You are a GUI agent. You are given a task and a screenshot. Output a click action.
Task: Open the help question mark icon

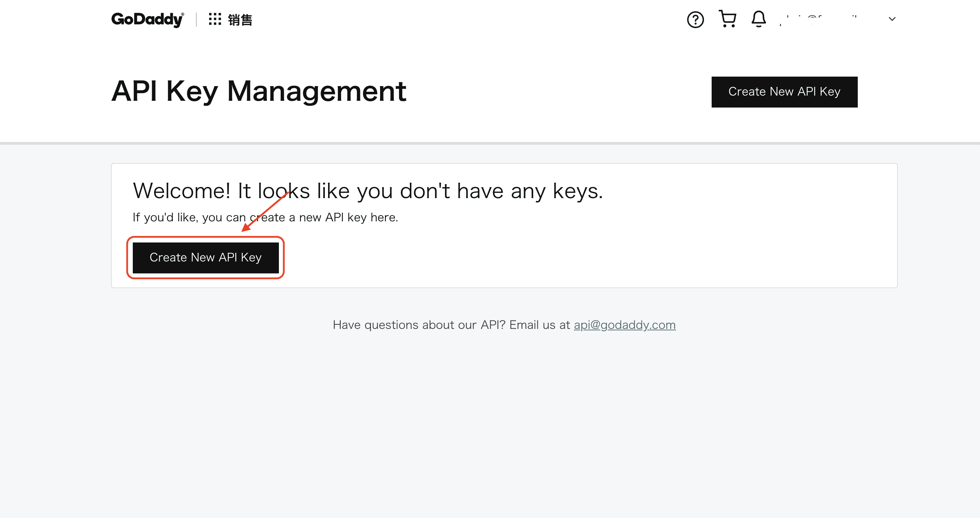[695, 20]
